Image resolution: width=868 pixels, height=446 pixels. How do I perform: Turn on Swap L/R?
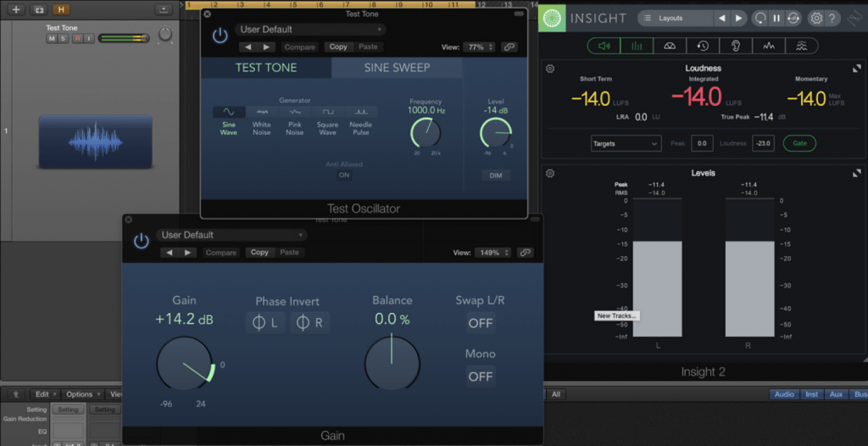(x=481, y=323)
